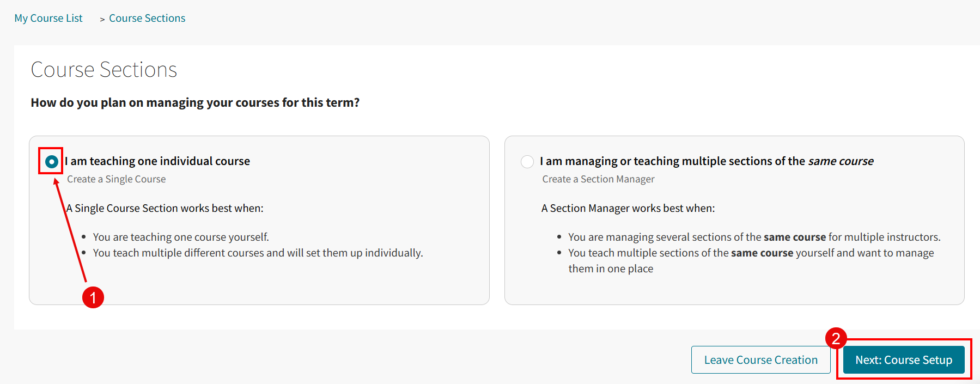Screen dimensions: 980x384
Task: Click the Leave Course Creation button
Action: [760, 359]
